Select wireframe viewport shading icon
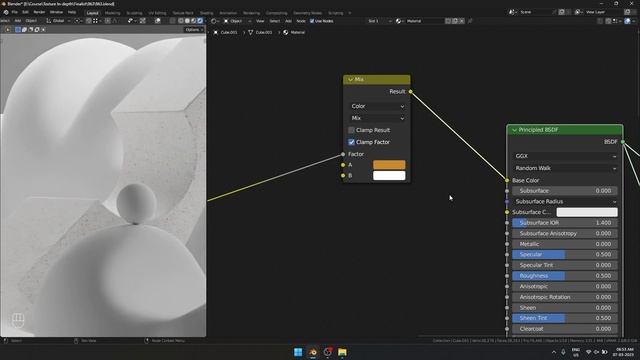640x360 pixels. click(180, 21)
